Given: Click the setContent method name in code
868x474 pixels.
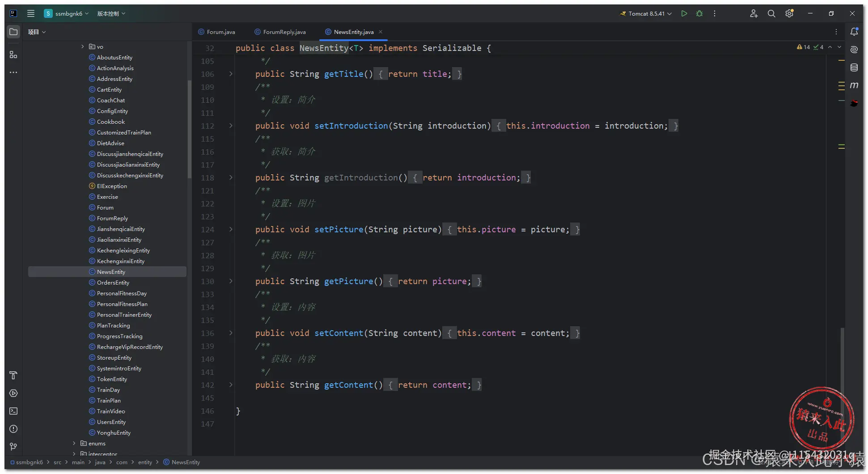Looking at the screenshot, I should coord(339,333).
